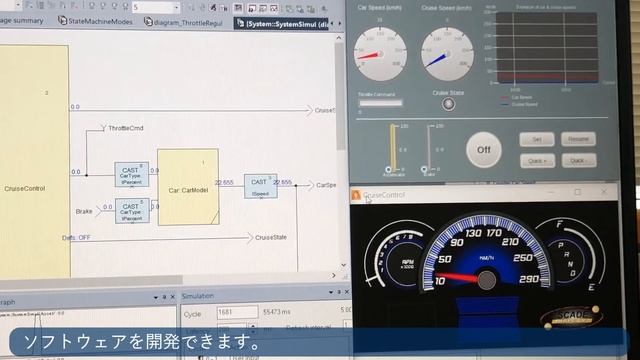Click the 'Defs: OFF' wire value
640x360 pixels.
tap(76, 238)
